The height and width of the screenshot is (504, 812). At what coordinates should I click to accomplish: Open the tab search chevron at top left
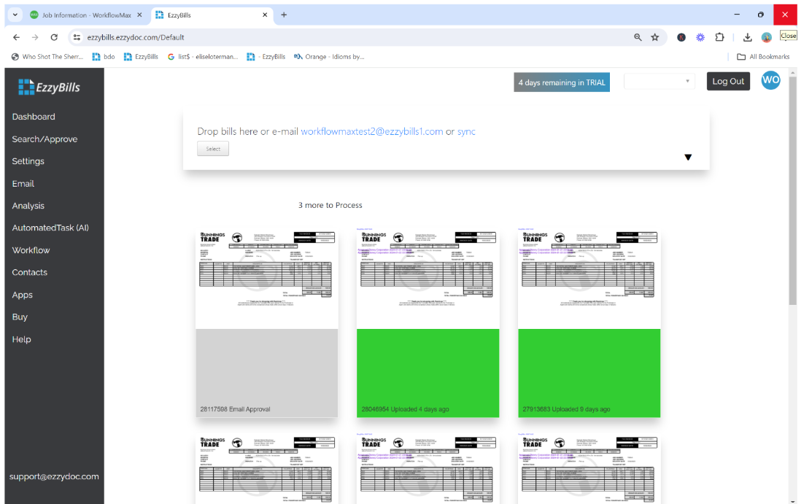click(15, 14)
